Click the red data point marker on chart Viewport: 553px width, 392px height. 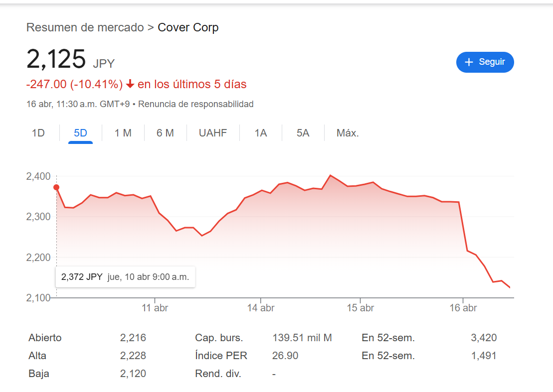[x=56, y=187]
